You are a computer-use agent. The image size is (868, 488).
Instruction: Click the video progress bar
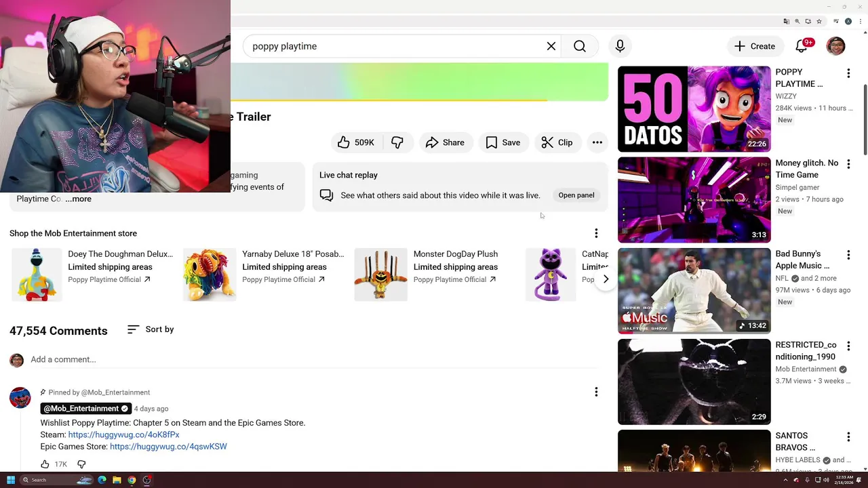point(419,100)
